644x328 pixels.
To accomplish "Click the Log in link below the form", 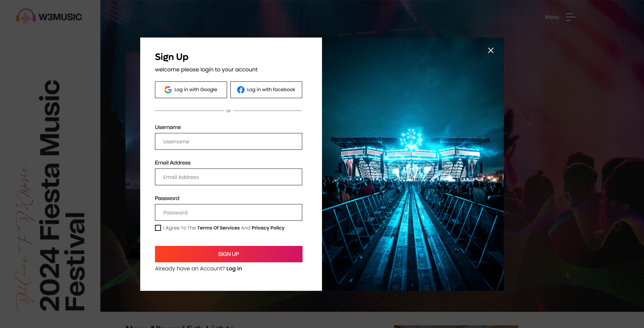I will tap(234, 268).
